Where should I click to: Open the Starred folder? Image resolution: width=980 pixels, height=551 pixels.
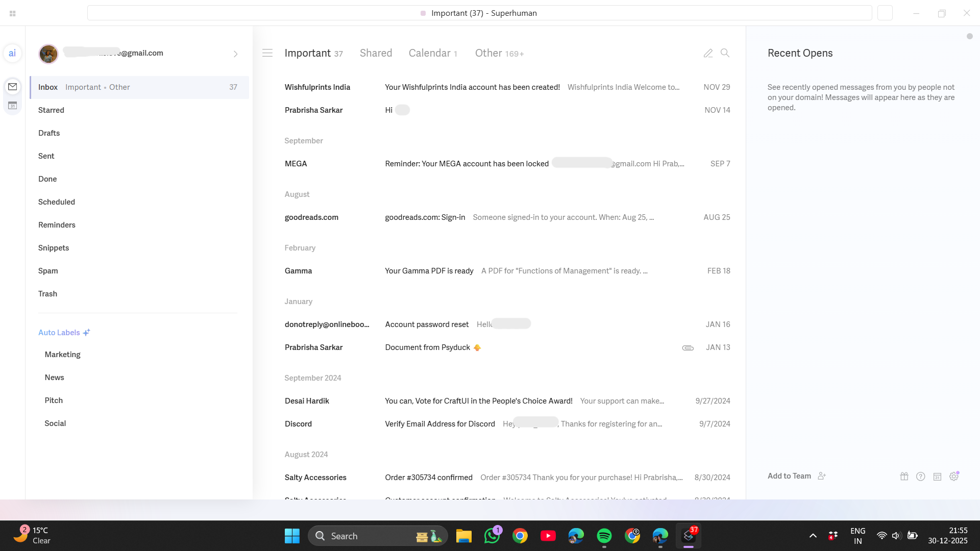tap(51, 110)
